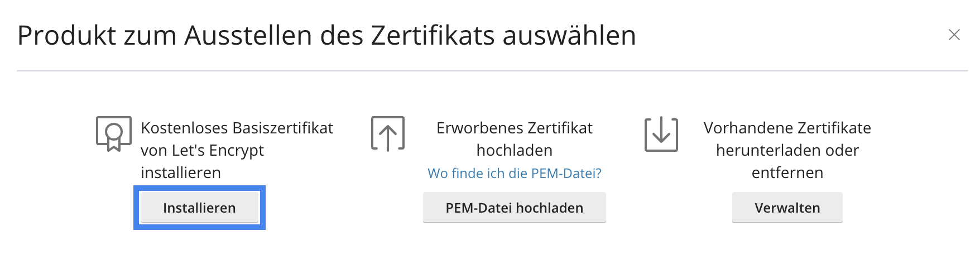Click the 'herunterladen oder' text line
The width and height of the screenshot is (980, 269).
coord(787,150)
